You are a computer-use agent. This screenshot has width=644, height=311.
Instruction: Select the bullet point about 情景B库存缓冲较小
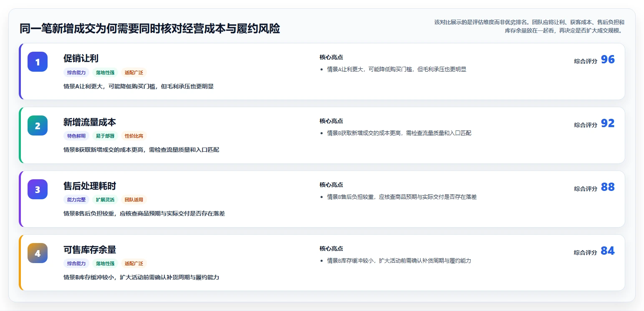[x=399, y=261]
